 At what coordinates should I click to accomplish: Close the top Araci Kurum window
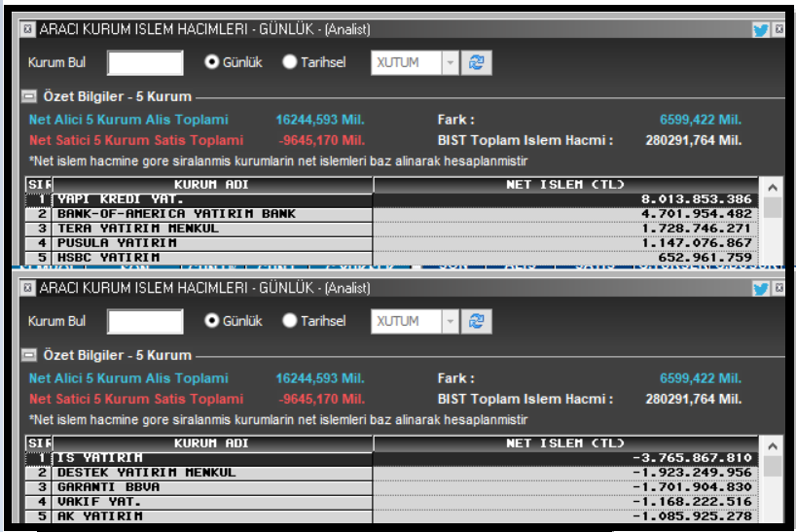778,29
